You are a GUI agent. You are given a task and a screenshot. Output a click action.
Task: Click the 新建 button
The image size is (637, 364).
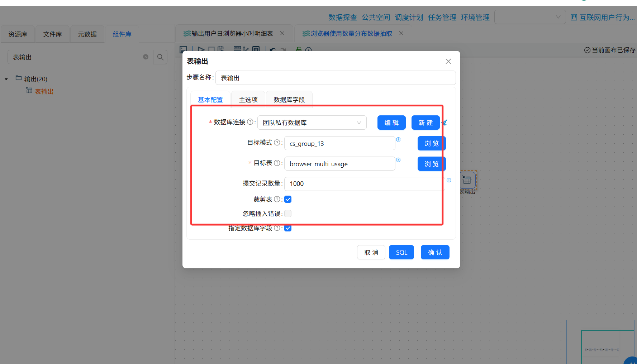pyautogui.click(x=426, y=123)
